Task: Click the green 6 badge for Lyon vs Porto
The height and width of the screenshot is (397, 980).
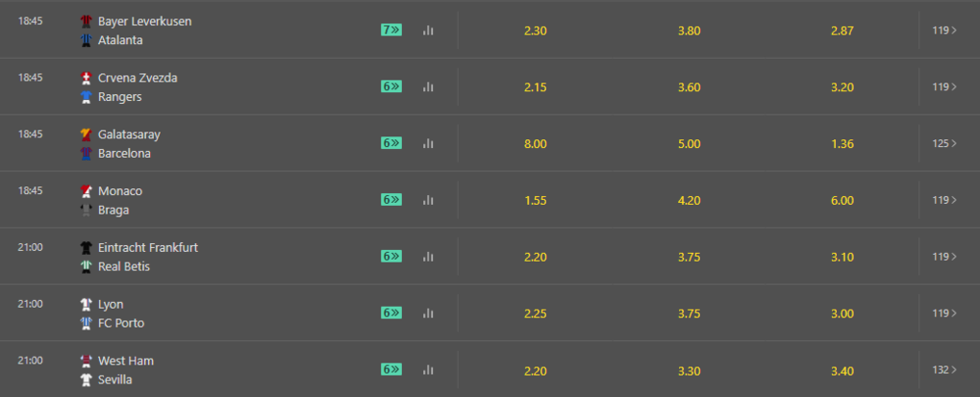Action: 391,313
